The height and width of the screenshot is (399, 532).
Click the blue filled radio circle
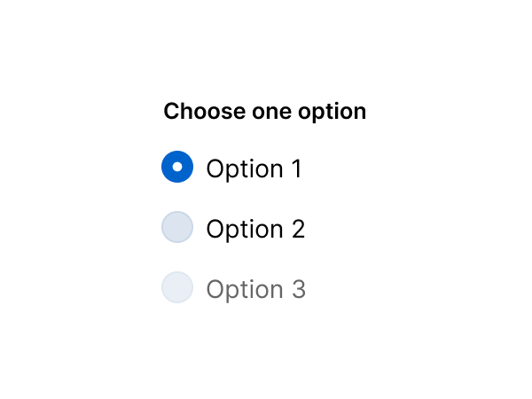(x=177, y=167)
